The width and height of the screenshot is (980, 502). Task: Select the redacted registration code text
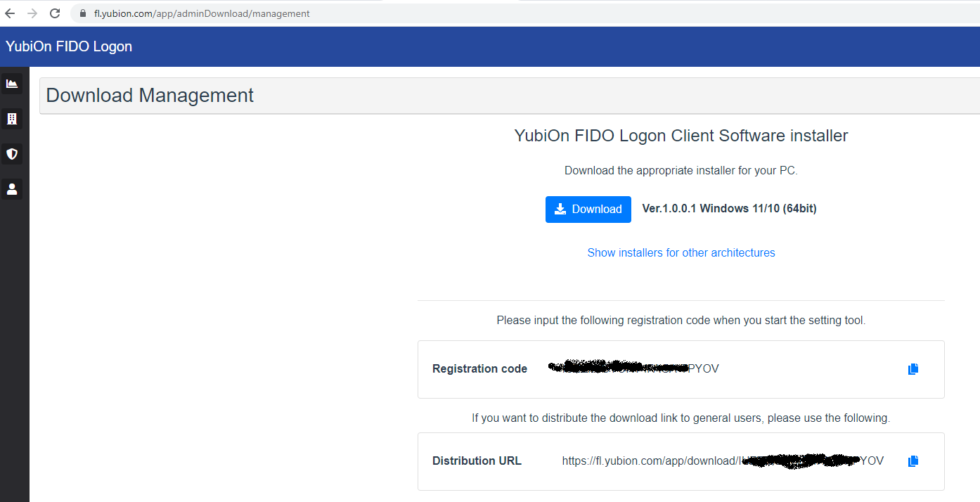coord(633,368)
